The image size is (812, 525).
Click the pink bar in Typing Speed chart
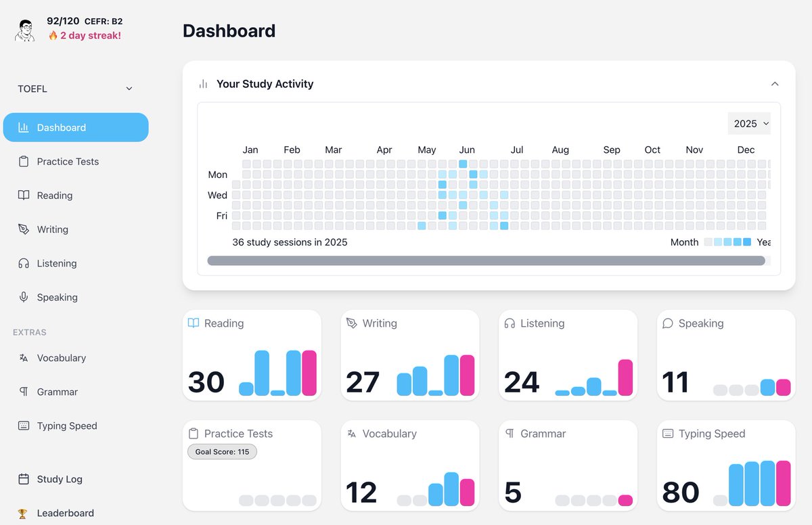pos(784,483)
